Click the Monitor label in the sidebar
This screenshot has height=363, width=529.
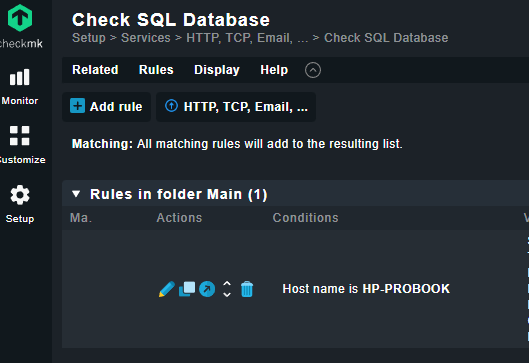click(20, 101)
